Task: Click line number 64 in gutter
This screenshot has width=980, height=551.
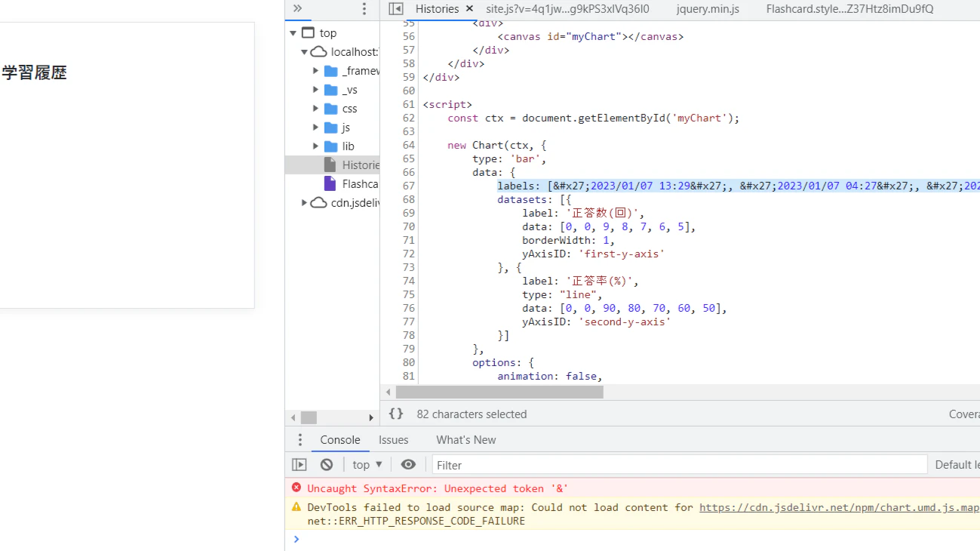Action: (x=408, y=145)
